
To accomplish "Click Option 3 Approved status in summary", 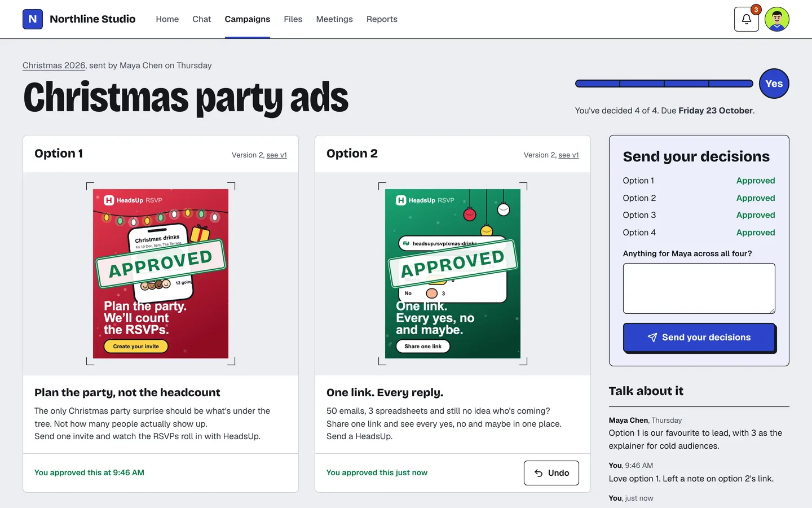I will point(756,215).
